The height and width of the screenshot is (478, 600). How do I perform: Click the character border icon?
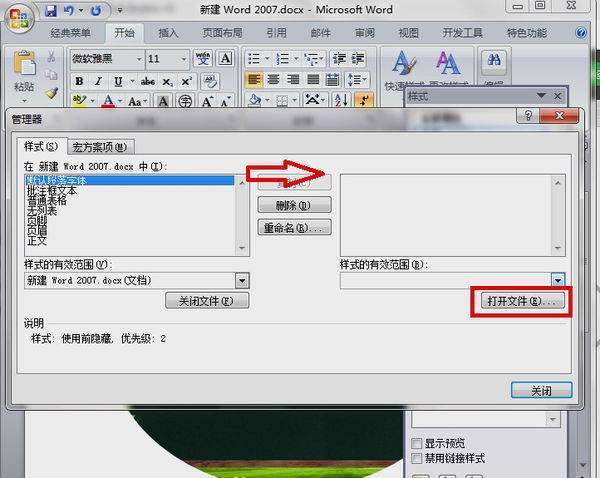[225, 59]
